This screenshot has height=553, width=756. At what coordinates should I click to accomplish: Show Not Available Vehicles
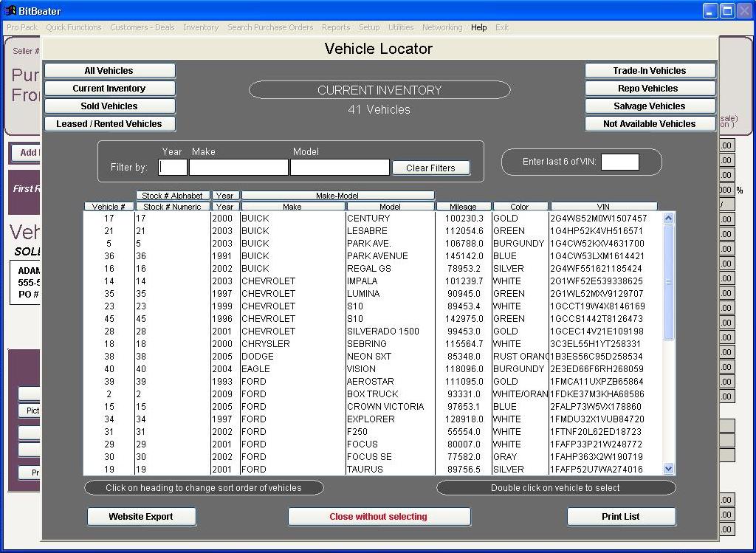click(x=650, y=123)
